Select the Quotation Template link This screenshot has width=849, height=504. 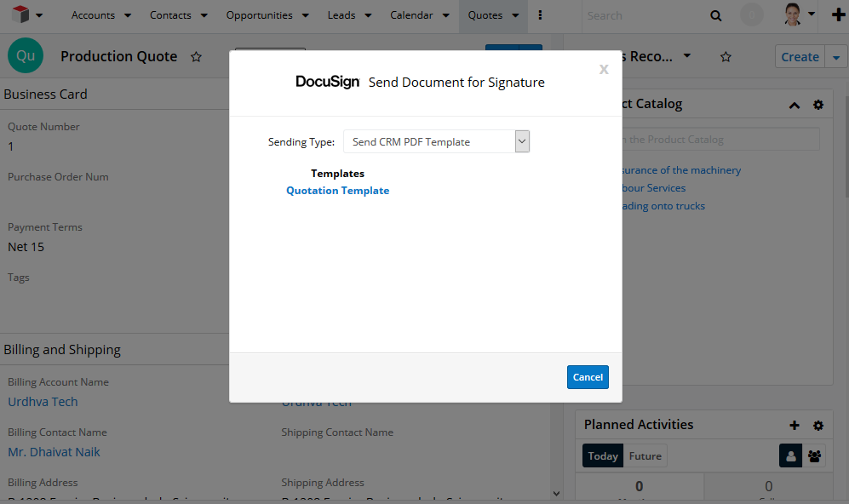tap(338, 191)
